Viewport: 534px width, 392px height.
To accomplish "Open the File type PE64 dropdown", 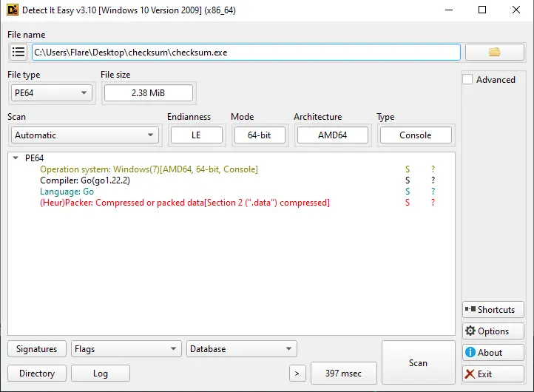I will pos(52,93).
